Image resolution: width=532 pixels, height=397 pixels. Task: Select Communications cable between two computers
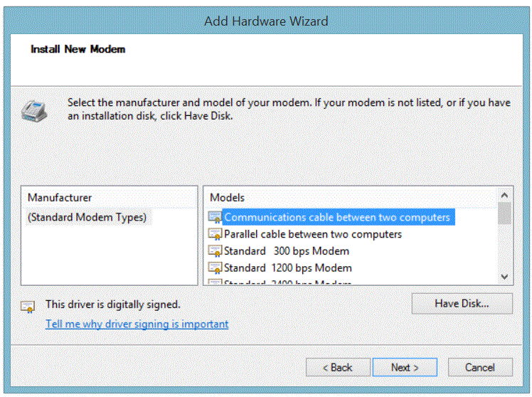(x=336, y=217)
